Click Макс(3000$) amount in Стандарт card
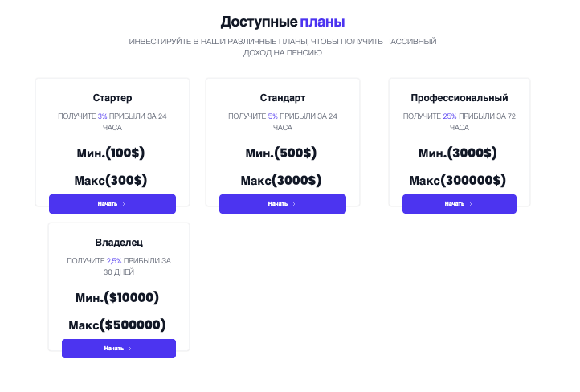580x392 pixels. pos(283,180)
